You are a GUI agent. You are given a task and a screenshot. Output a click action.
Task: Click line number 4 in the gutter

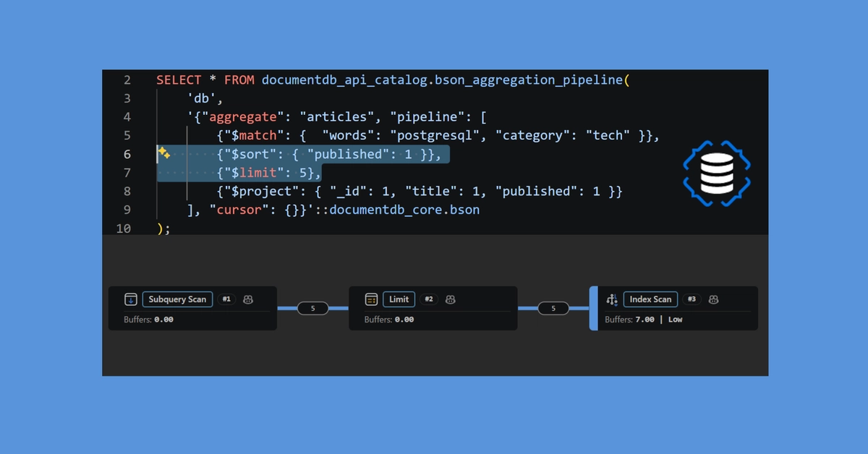(x=127, y=117)
